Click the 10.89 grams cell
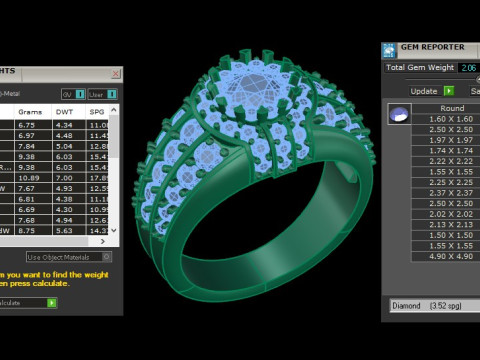Viewport: 480px width, 360px height. [x=33, y=178]
